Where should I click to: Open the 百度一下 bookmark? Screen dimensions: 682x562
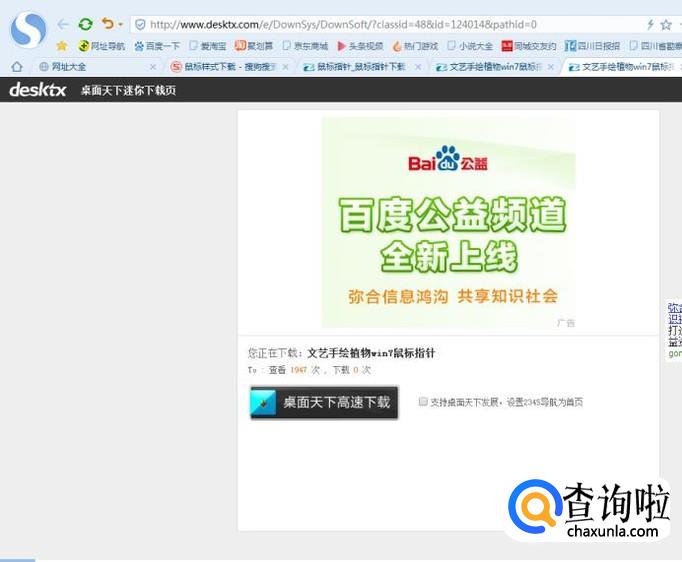click(x=157, y=46)
